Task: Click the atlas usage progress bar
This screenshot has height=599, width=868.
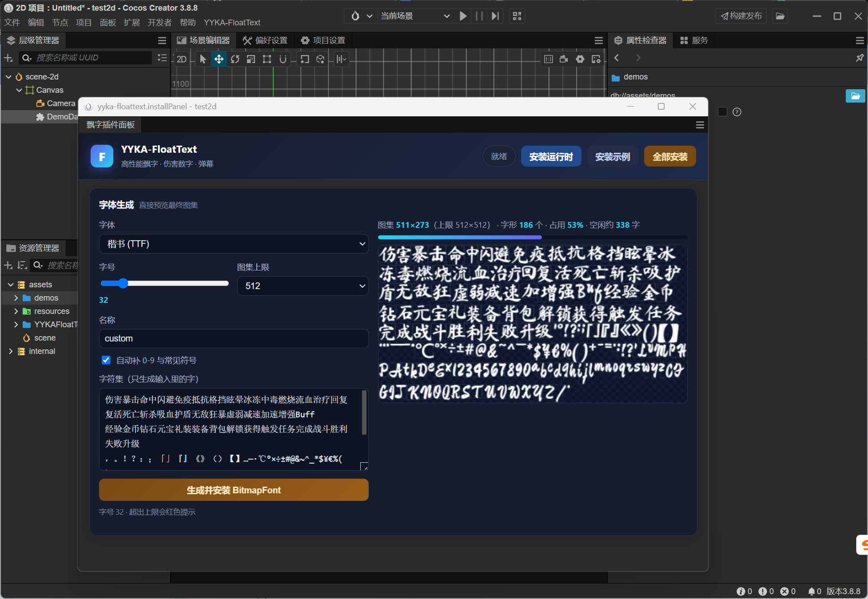Action: [x=532, y=238]
